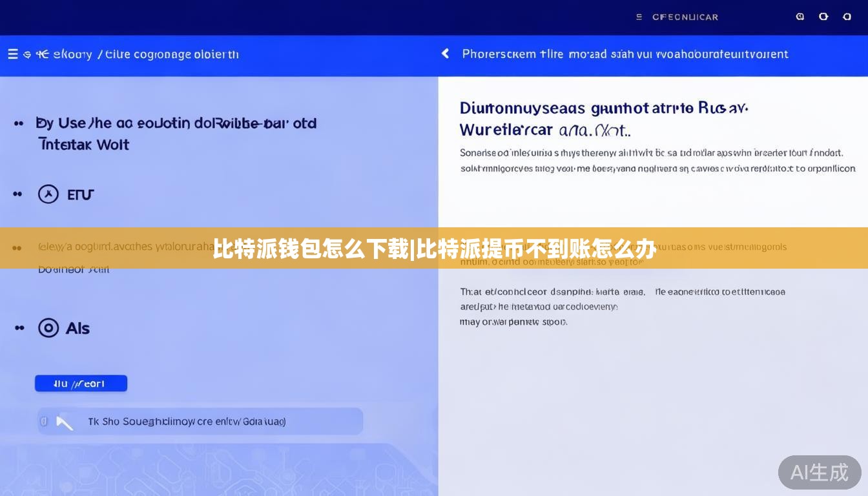This screenshot has width=868, height=496.
Task: Toggle the bullet marker next to ETU entry
Action: click(x=17, y=194)
